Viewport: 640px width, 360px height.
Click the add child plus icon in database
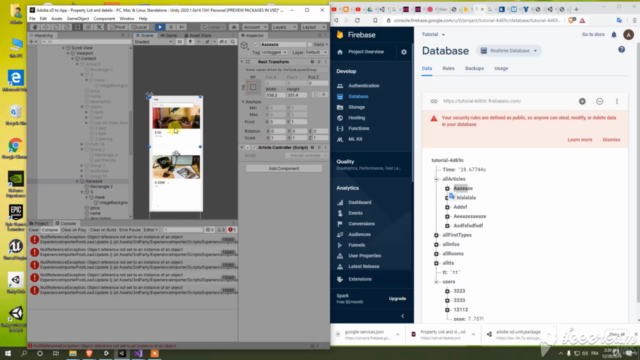(x=582, y=101)
